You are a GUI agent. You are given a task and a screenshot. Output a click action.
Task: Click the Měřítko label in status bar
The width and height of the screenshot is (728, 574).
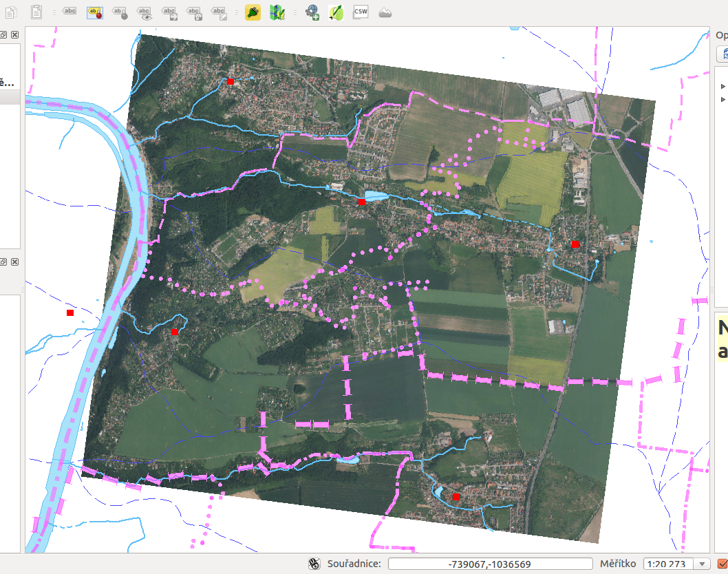(x=618, y=564)
